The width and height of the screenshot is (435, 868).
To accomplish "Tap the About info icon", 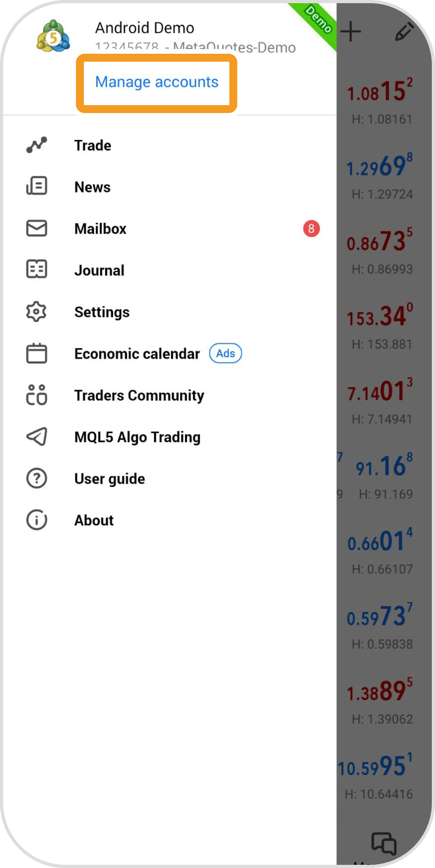I will 36,520.
